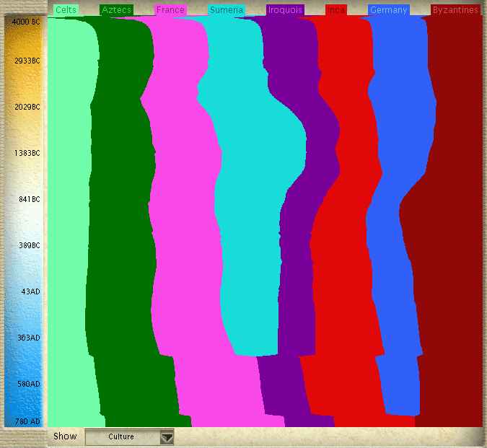Select the 2029BC date on timeline
This screenshot has height=448, width=487.
tap(27, 107)
